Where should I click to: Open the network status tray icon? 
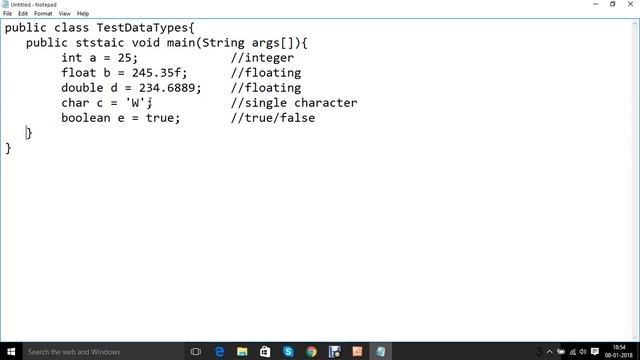[x=572, y=351]
